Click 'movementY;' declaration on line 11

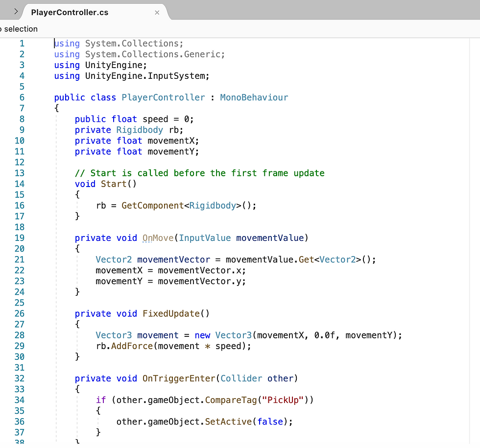[173, 151]
